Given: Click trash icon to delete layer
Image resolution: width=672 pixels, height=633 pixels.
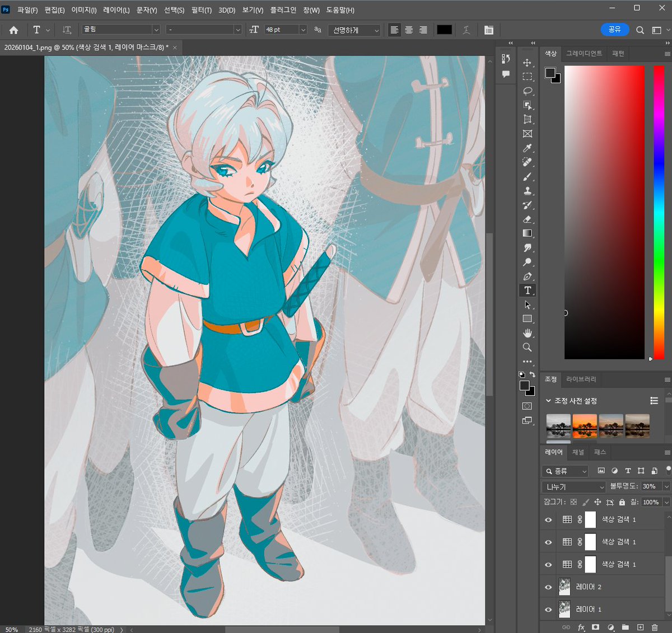Looking at the screenshot, I should point(655,628).
